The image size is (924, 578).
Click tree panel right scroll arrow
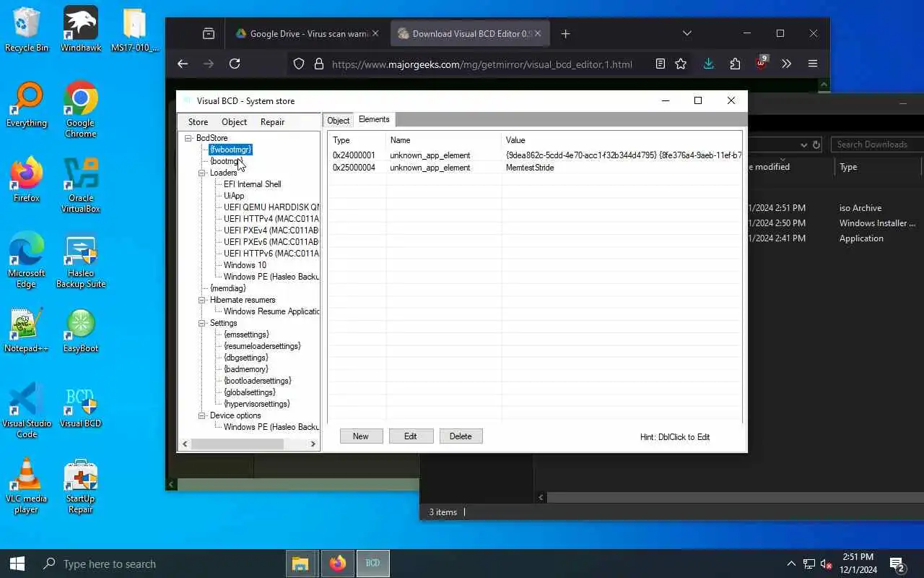click(313, 444)
